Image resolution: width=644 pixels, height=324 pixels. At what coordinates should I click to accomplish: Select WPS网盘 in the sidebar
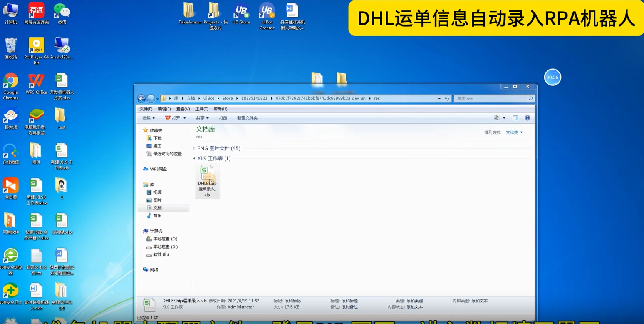[x=158, y=169]
